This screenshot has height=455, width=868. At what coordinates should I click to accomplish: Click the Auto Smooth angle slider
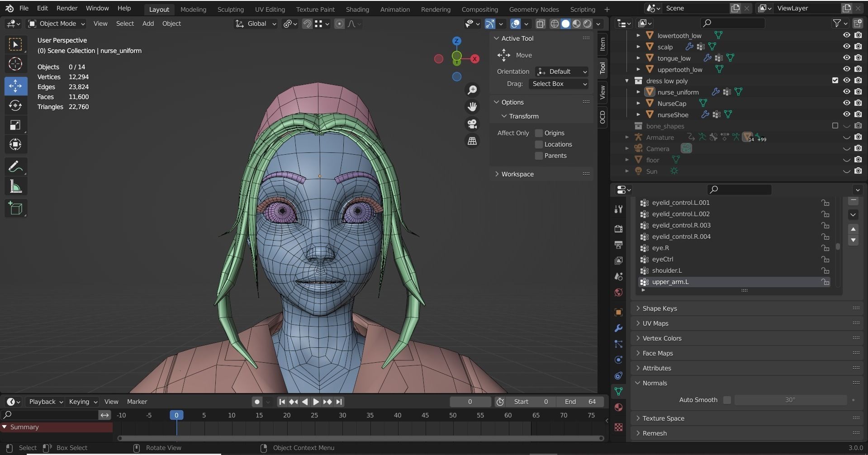coord(790,400)
